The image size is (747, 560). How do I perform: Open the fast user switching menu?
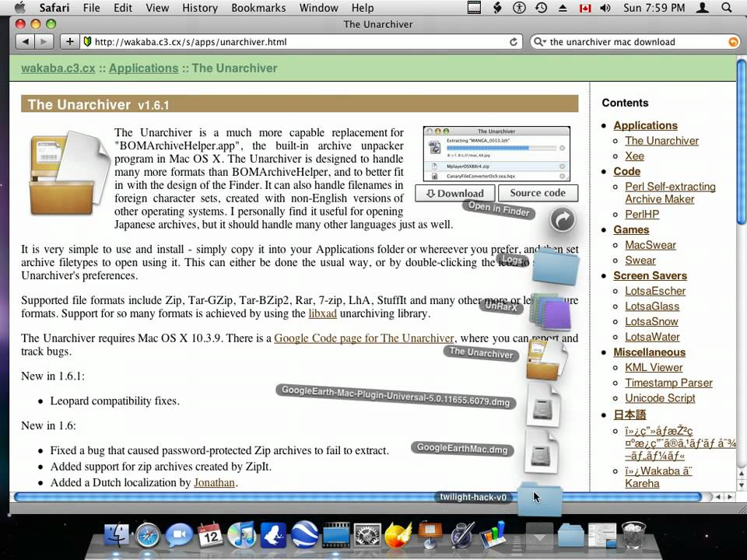pos(703,8)
